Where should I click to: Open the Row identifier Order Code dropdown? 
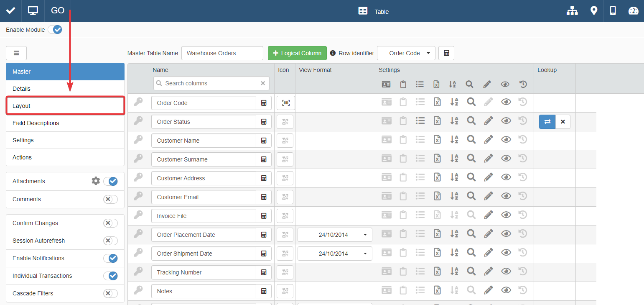(x=406, y=53)
